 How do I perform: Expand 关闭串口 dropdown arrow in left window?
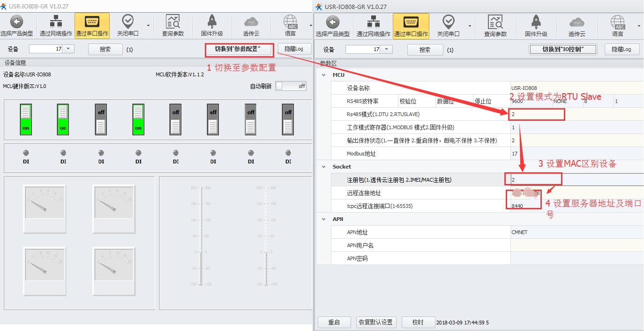(149, 26)
